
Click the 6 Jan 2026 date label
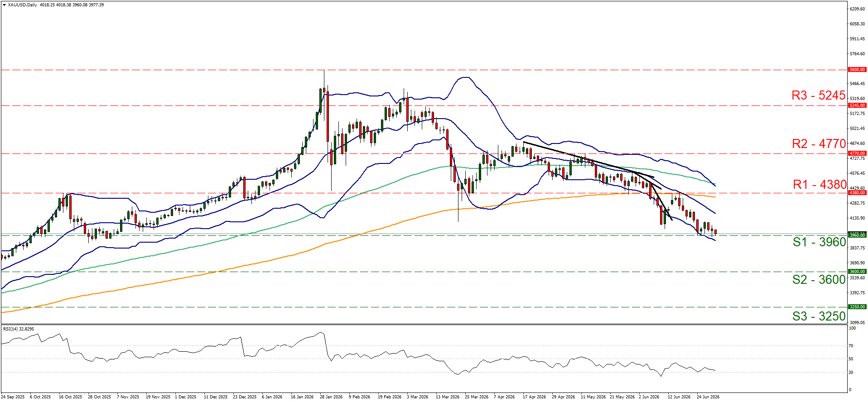pos(272,397)
